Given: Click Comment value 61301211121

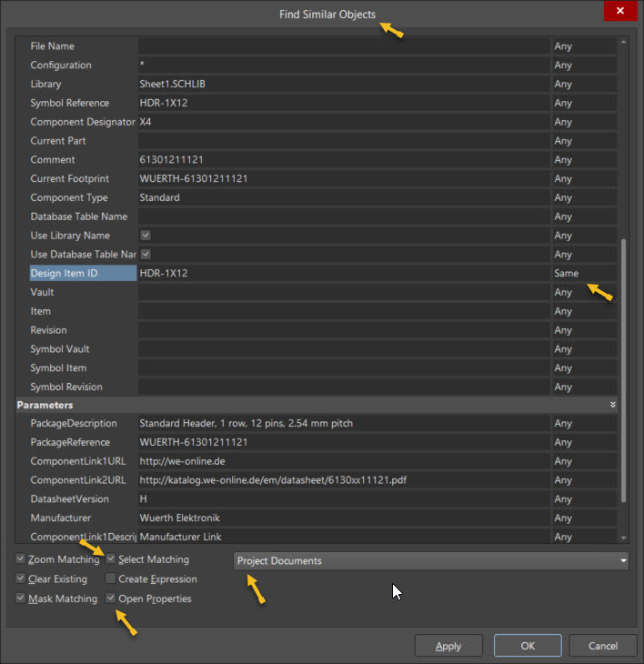Looking at the screenshot, I should tap(344, 160).
